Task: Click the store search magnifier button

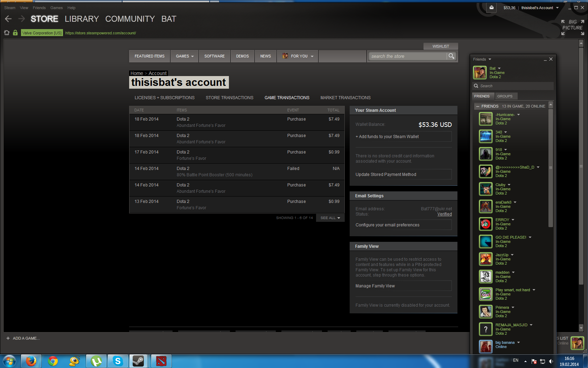Action: click(451, 56)
